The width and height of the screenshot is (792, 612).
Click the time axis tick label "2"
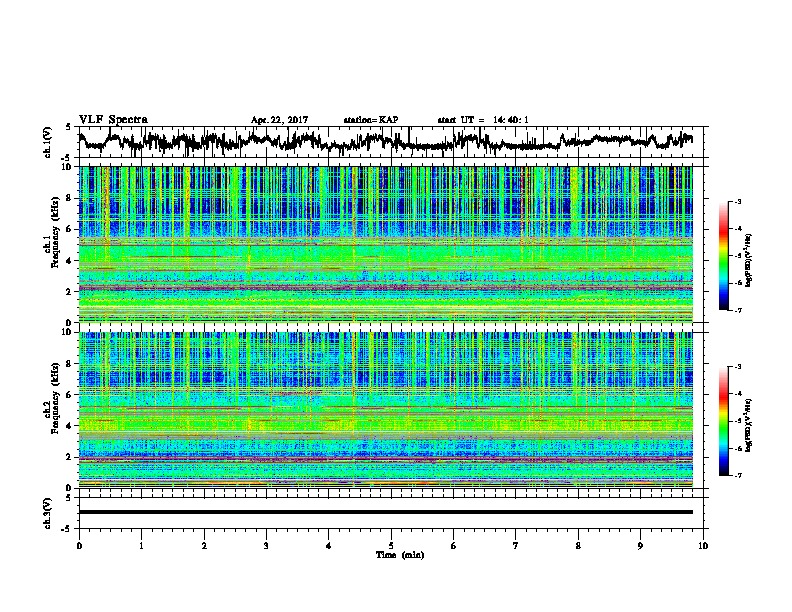click(x=204, y=546)
